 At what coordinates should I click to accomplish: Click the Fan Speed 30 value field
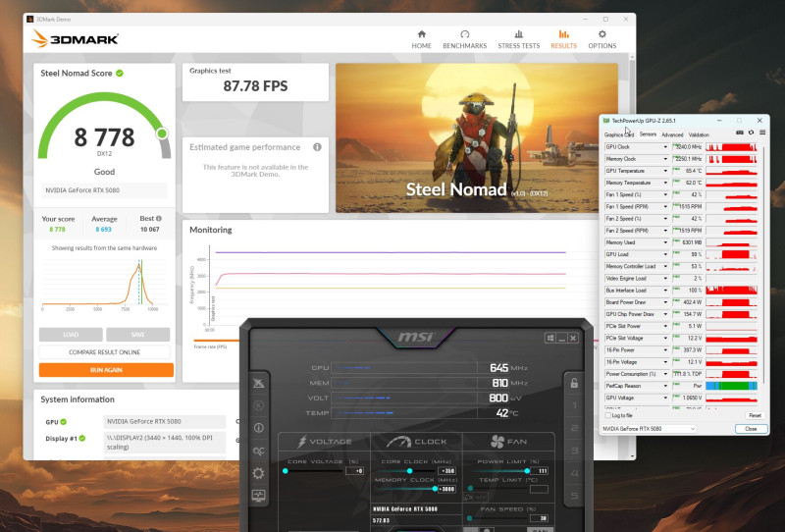[x=539, y=518]
